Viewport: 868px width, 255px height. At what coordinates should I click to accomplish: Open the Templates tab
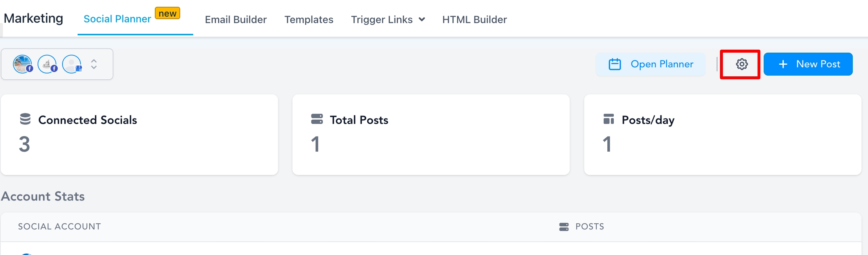point(309,19)
